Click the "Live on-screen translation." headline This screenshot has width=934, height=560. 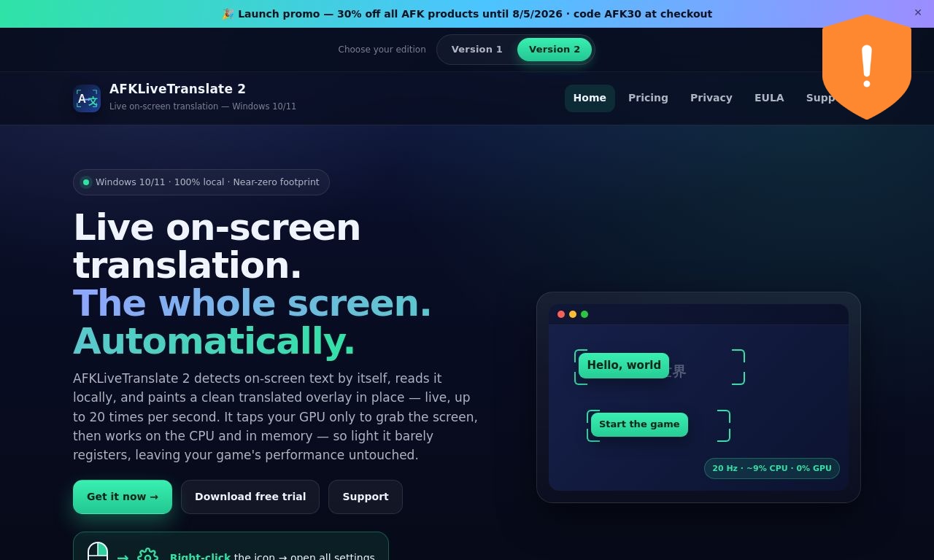pyautogui.click(x=217, y=246)
